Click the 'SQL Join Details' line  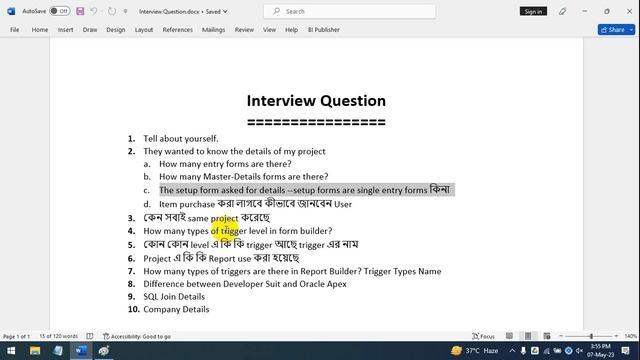(174, 297)
